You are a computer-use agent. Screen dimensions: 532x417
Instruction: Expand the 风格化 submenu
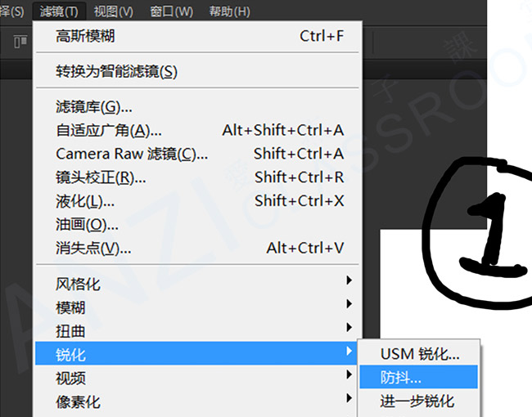click(x=197, y=284)
